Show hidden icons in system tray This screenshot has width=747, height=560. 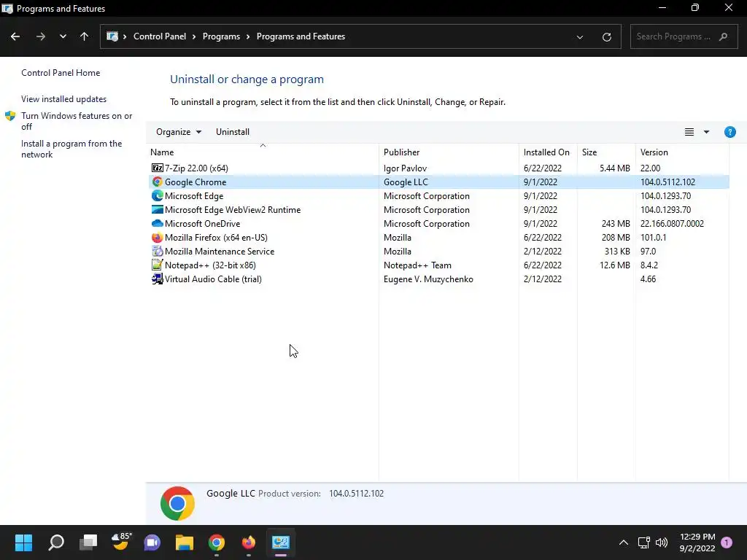pyautogui.click(x=623, y=542)
